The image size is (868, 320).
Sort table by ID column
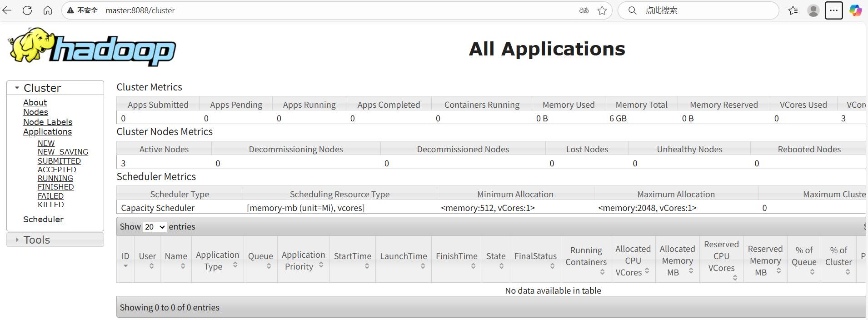pos(125,259)
